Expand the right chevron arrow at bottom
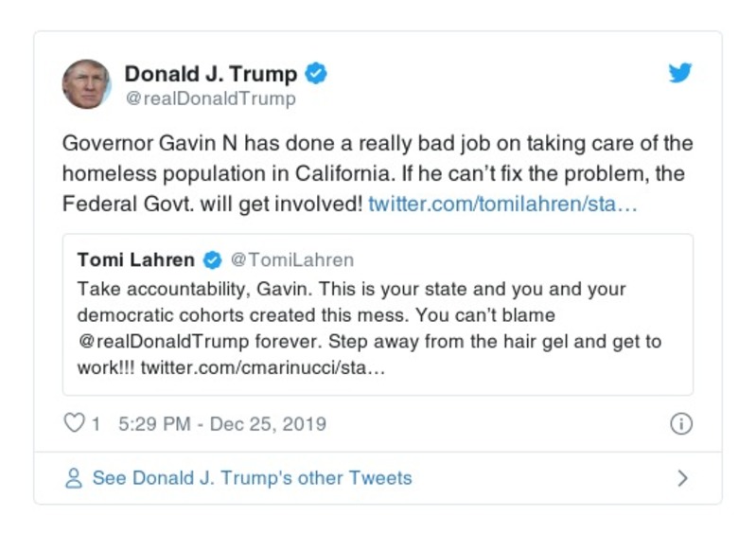The width and height of the screenshot is (756, 552). point(682,478)
